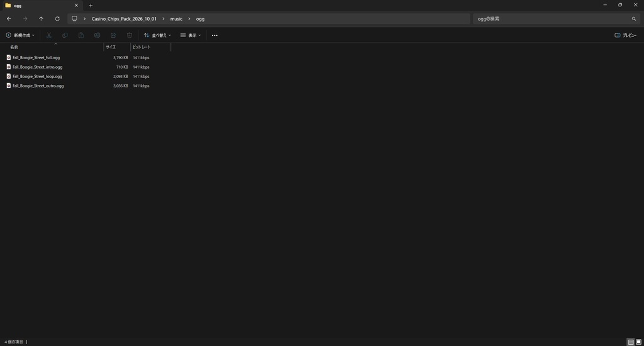
Task: Toggle the preview pane (プレビュー)
Action: [625, 35]
